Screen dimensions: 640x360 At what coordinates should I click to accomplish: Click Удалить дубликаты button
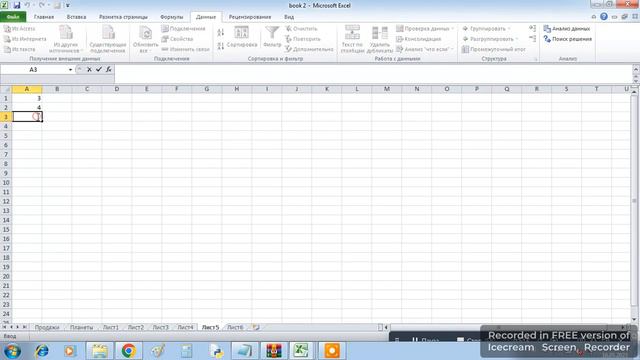pyautogui.click(x=380, y=39)
